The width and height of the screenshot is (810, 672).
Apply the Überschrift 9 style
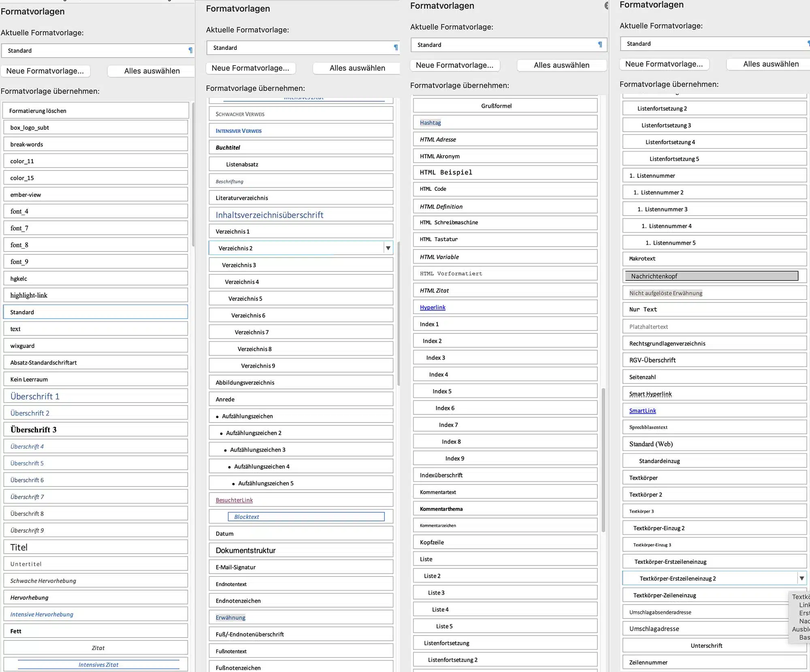point(96,530)
